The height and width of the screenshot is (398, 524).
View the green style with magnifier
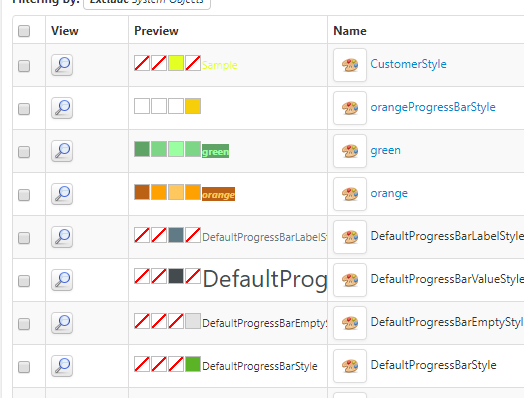click(62, 151)
